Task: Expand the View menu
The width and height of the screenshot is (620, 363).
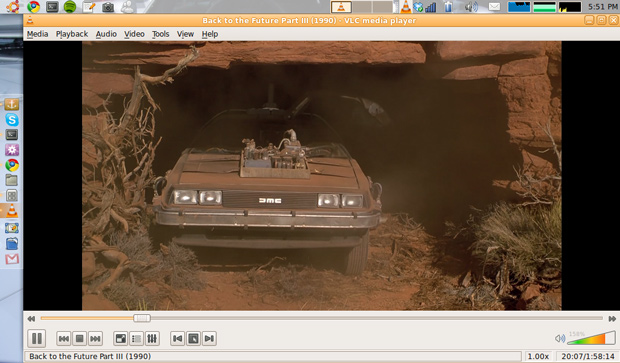Action: [185, 34]
